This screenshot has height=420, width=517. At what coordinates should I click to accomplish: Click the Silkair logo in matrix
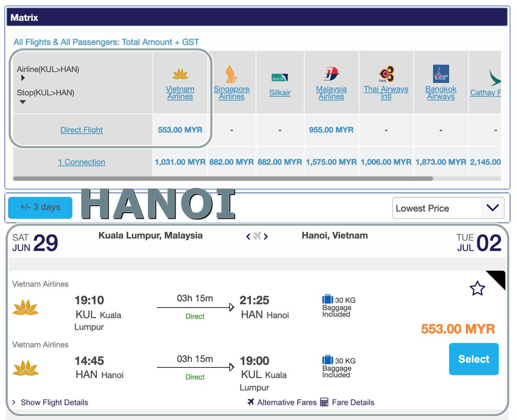coord(280,78)
